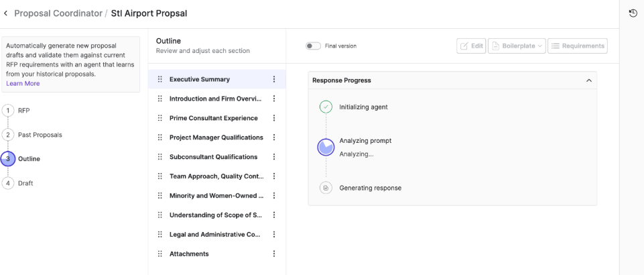
Task: Select Prime Consultant Experience section
Action: [217, 118]
